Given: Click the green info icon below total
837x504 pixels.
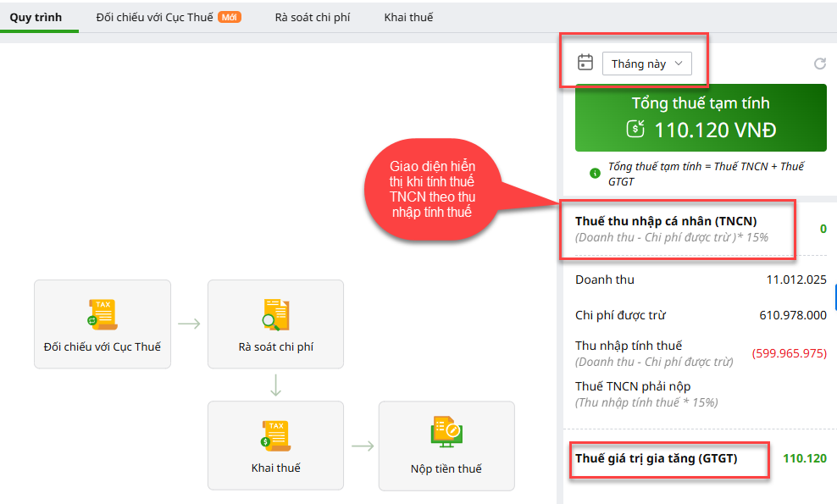Looking at the screenshot, I should (595, 174).
